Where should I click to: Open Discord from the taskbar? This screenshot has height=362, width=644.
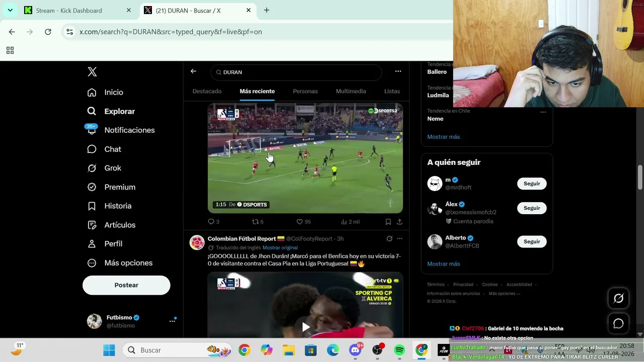click(x=356, y=350)
